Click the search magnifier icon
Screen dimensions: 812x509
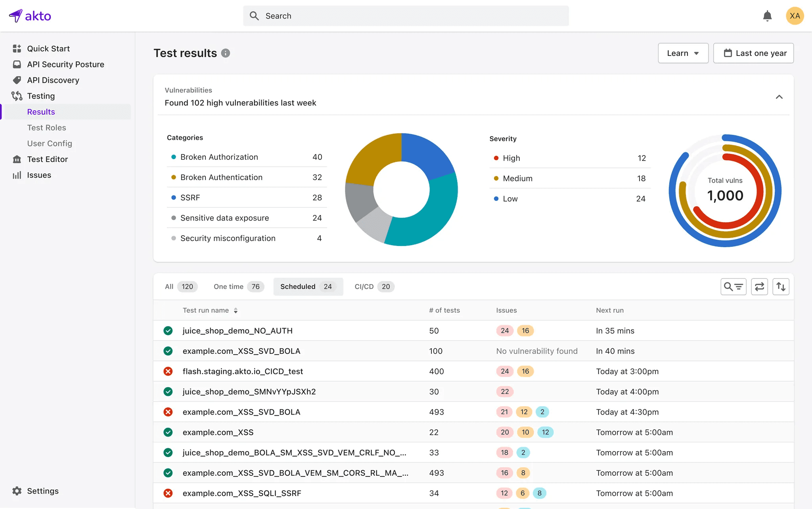click(x=254, y=16)
